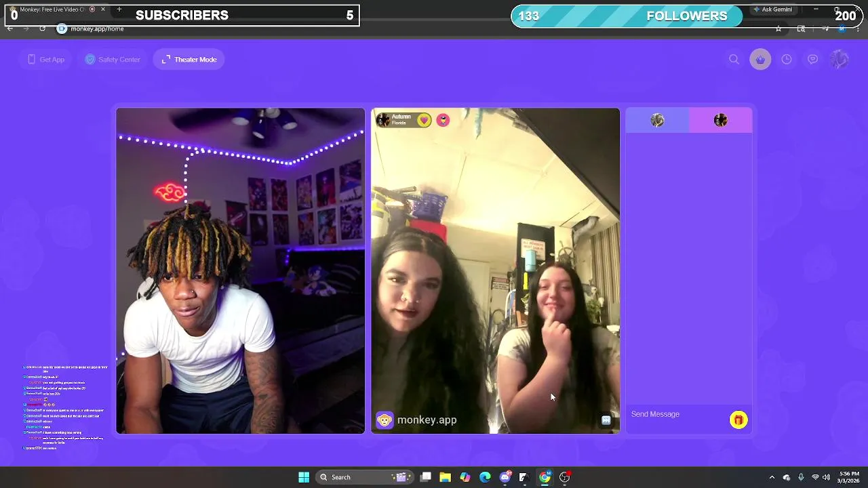
Task: Open the profile avatar in Monkey header
Action: click(x=840, y=60)
